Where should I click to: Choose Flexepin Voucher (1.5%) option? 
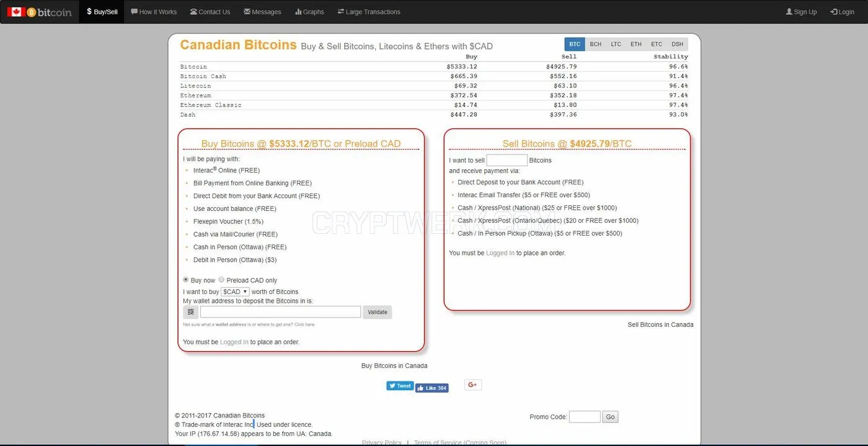228,221
